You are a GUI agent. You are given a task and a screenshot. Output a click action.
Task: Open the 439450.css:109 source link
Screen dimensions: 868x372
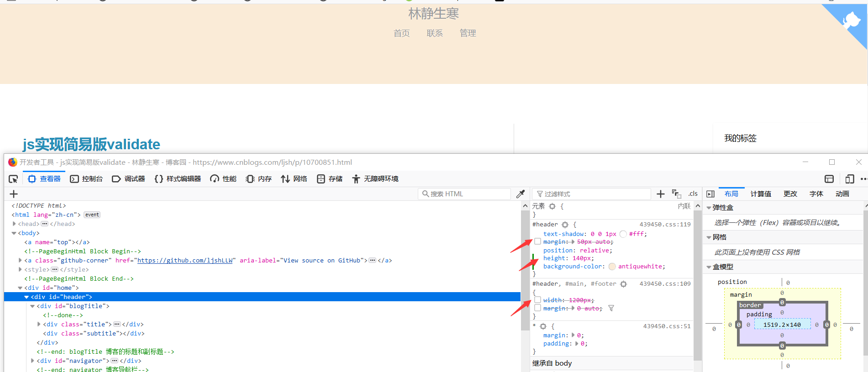665,284
